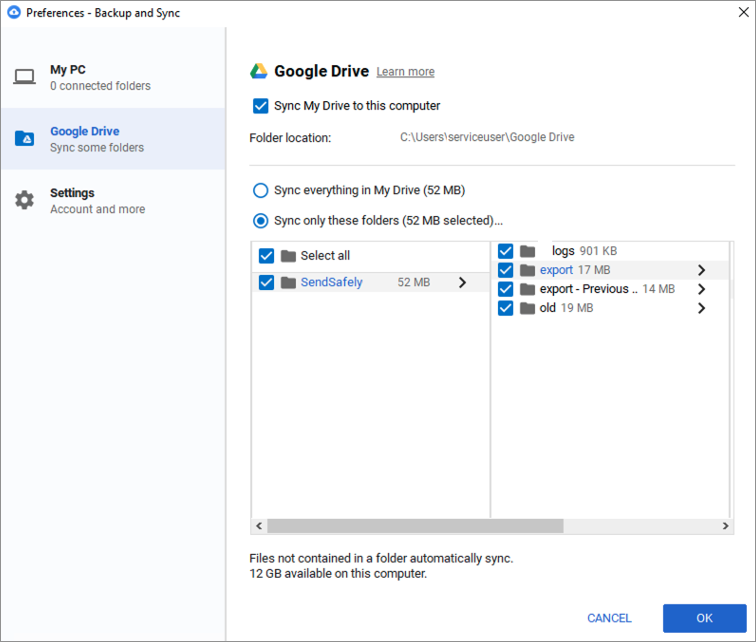The width and height of the screenshot is (756, 642).
Task: Open the My PC section
Action: pos(113,77)
